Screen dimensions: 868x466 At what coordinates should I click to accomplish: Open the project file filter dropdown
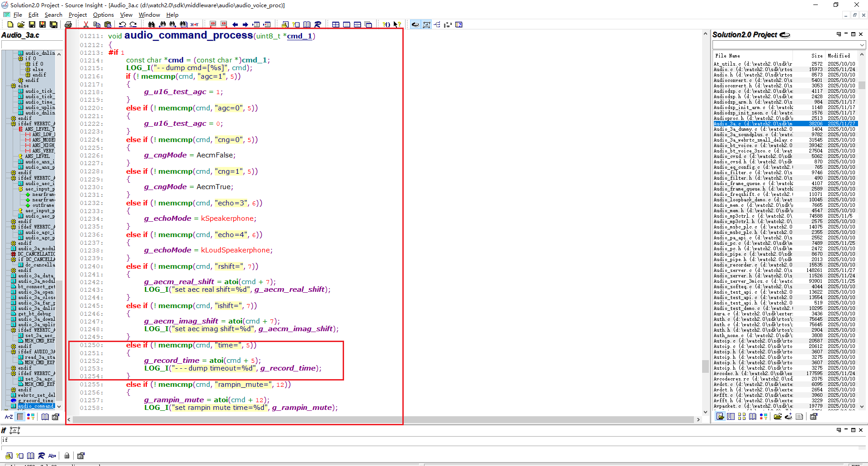[x=862, y=45]
